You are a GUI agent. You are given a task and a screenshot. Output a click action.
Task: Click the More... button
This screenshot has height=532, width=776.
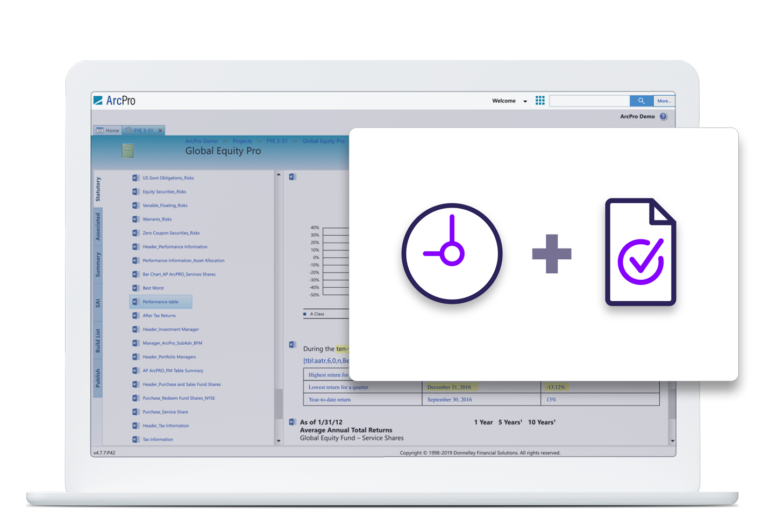[x=664, y=101]
